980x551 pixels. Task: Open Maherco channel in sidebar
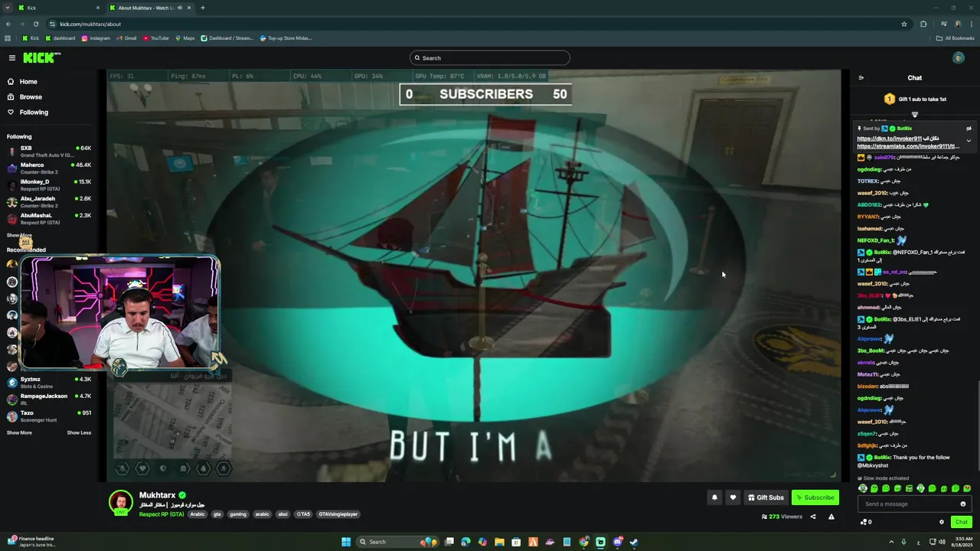[x=49, y=168]
